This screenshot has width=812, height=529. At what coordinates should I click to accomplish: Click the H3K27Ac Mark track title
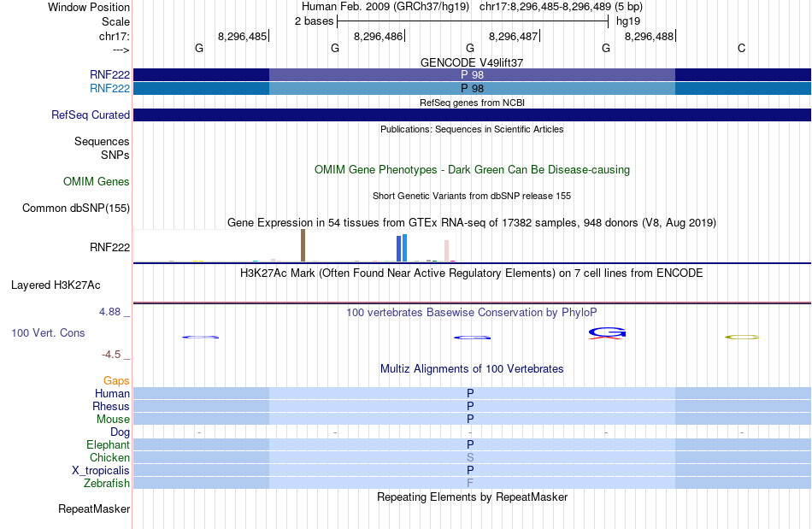[x=472, y=273]
